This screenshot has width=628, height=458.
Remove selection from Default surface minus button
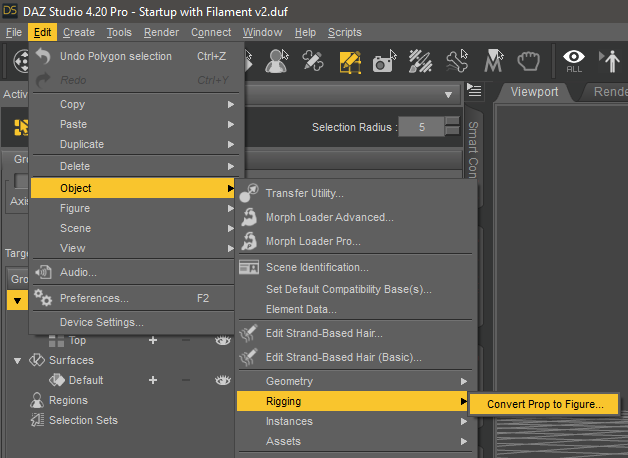coord(185,380)
